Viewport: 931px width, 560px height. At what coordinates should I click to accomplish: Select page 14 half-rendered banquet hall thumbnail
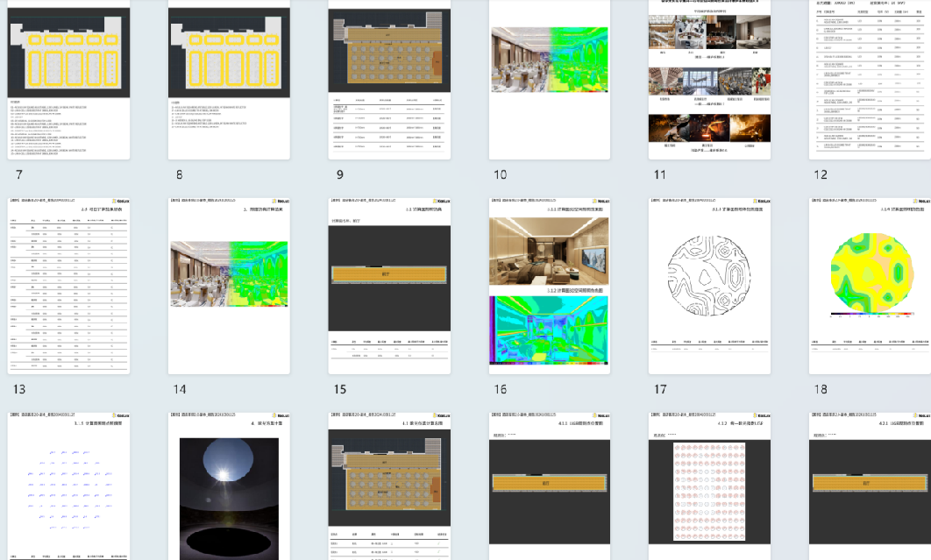229,285
